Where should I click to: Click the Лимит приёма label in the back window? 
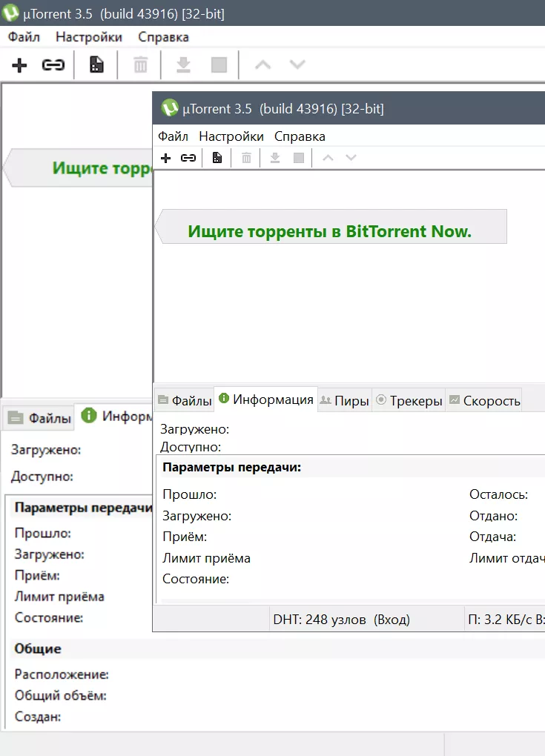click(59, 597)
